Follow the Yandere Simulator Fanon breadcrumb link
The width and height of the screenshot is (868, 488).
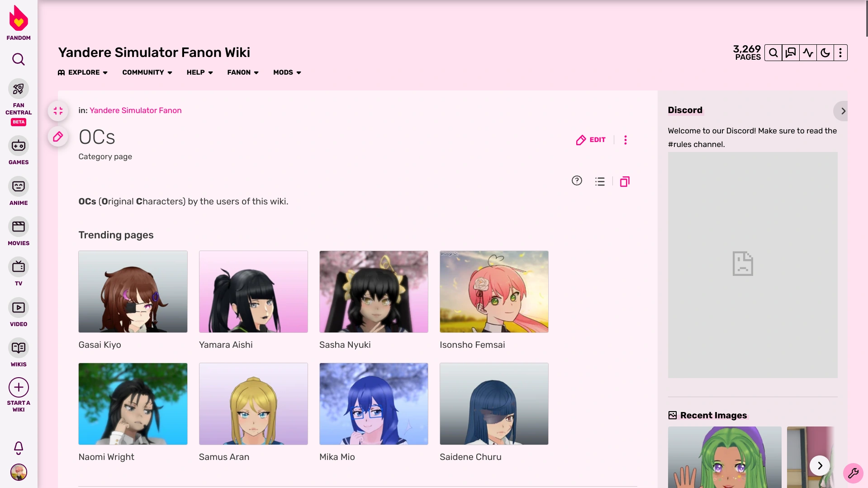point(135,110)
